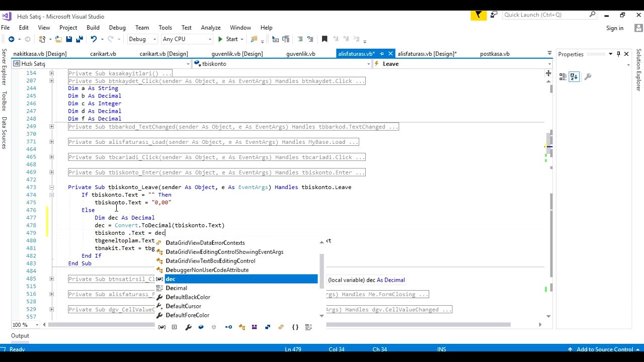The image size is (644, 362).
Task: Undo the last edit with Undo icon
Action: point(94,39)
